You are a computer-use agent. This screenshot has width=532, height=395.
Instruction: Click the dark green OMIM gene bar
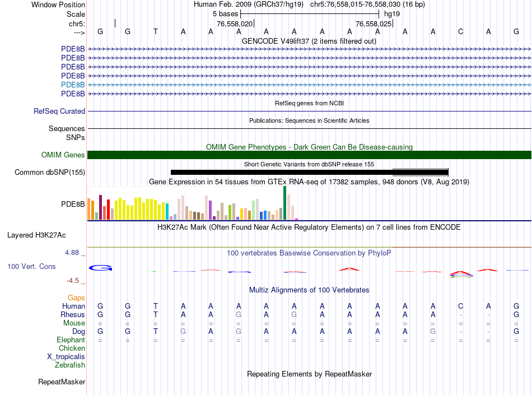pos(309,155)
